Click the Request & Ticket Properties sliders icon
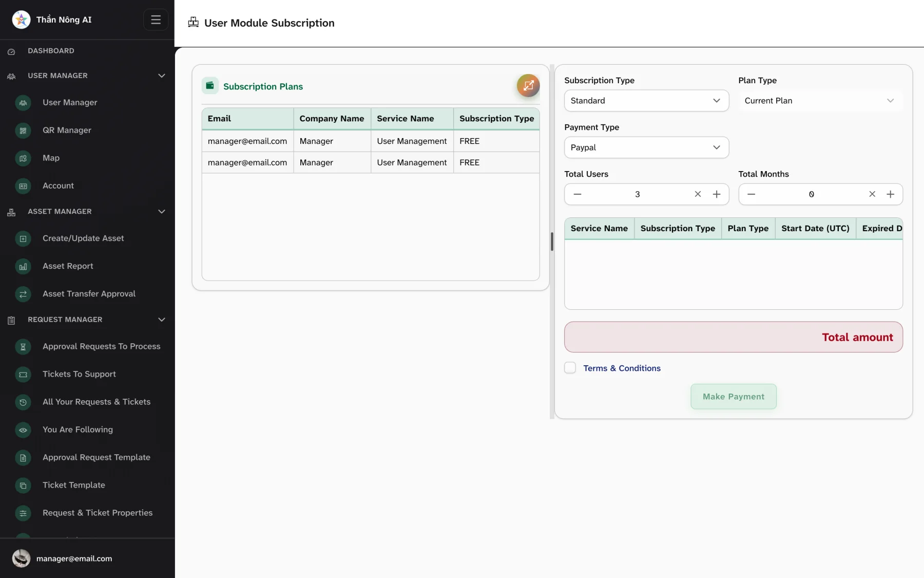Screen dimensions: 924x578 pos(23,513)
